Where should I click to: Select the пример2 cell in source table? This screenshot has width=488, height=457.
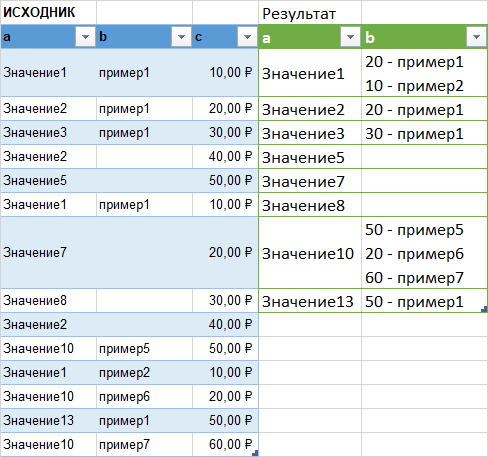(144, 373)
